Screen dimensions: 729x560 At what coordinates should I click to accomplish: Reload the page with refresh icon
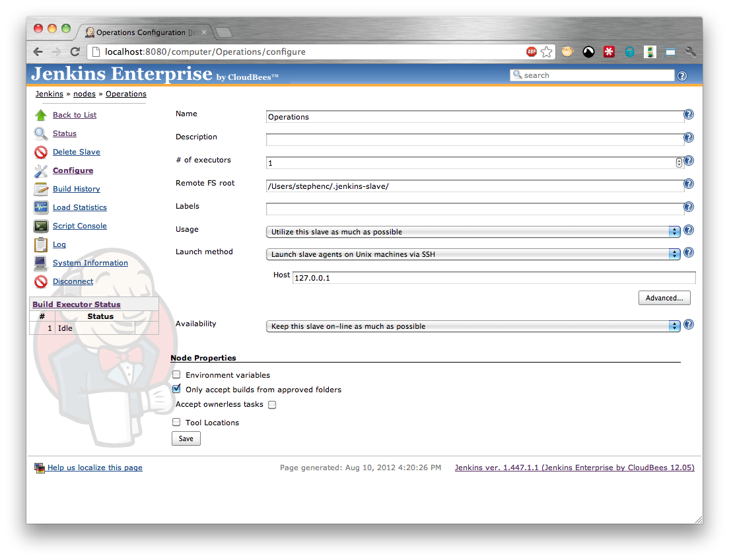tap(75, 52)
